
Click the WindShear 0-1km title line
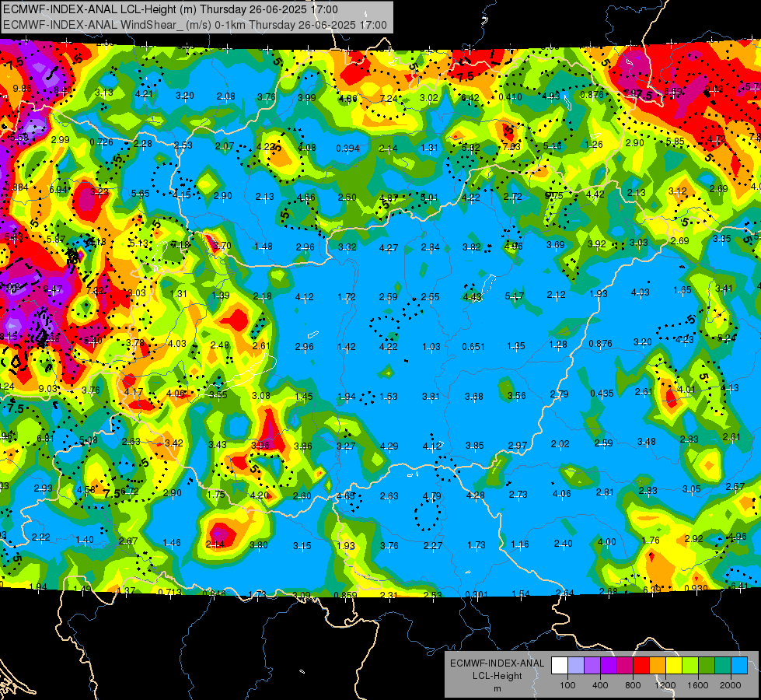point(195,25)
